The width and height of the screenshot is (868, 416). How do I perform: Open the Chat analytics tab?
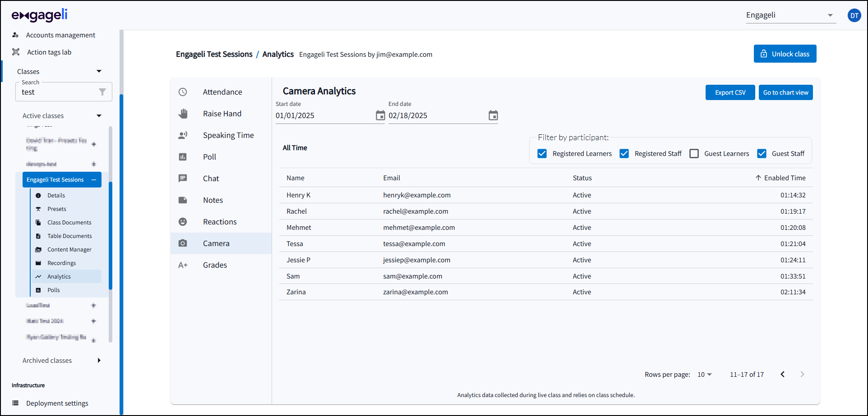(x=221, y=178)
